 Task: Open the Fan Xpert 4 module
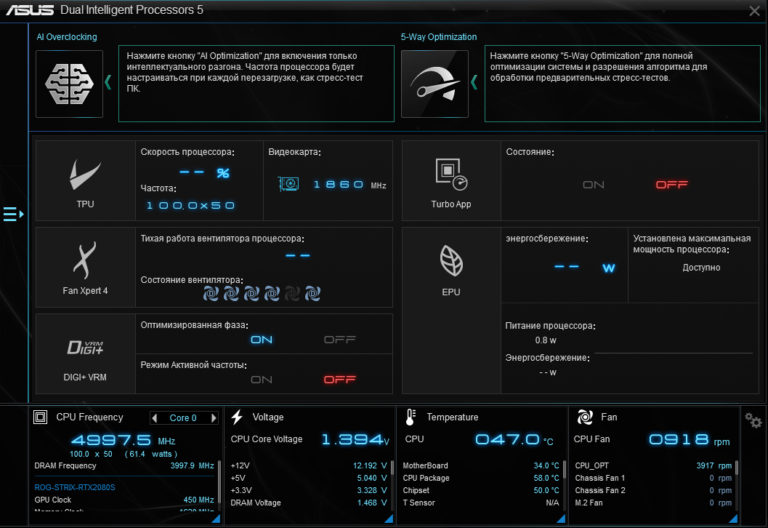pos(85,267)
